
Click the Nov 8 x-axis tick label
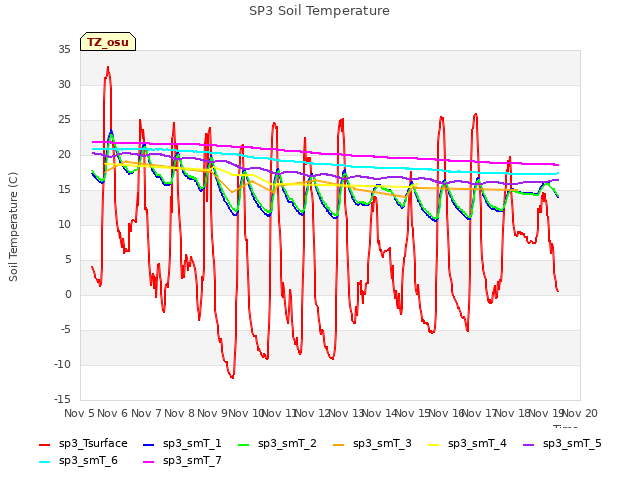tap(180, 413)
